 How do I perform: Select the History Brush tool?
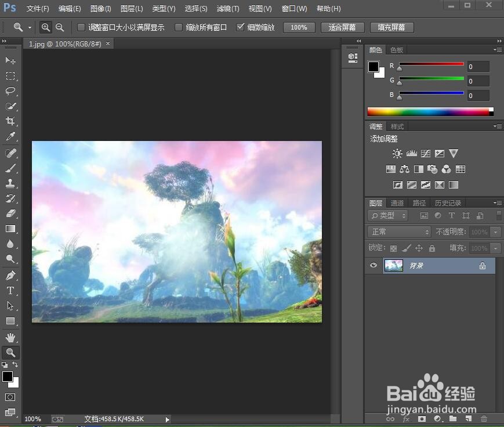(x=10, y=198)
